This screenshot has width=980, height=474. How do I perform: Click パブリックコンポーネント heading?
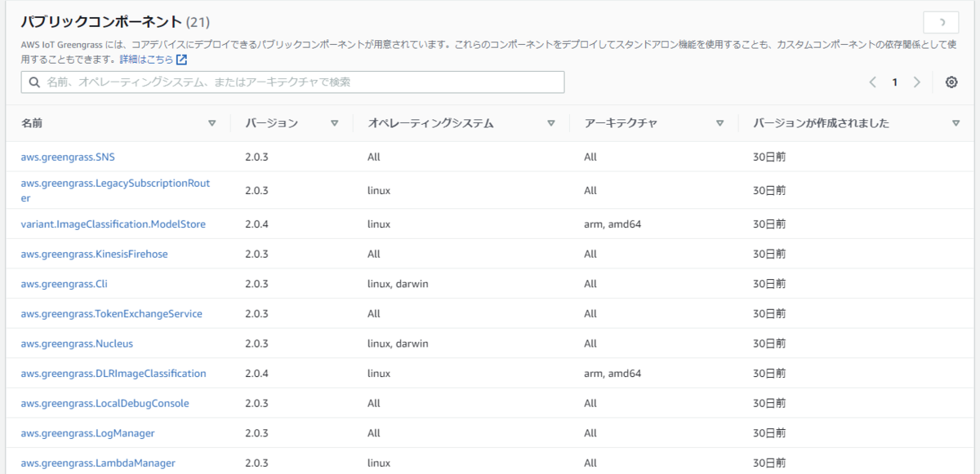(101, 22)
